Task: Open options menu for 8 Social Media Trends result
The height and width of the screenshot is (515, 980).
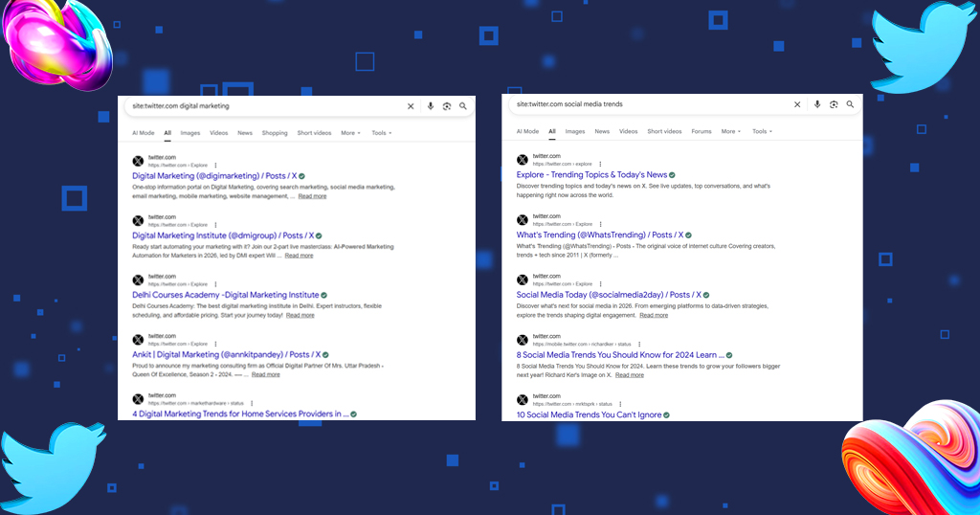Action: click(639, 344)
